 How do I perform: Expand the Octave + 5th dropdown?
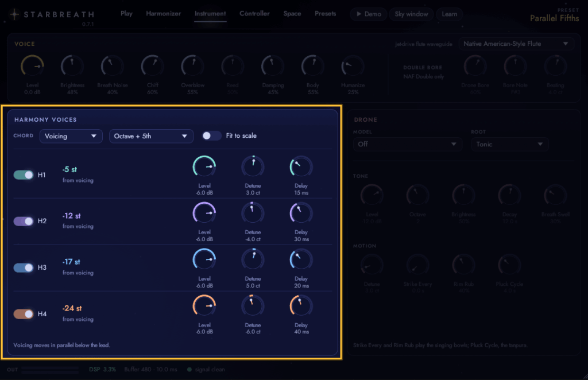(151, 136)
